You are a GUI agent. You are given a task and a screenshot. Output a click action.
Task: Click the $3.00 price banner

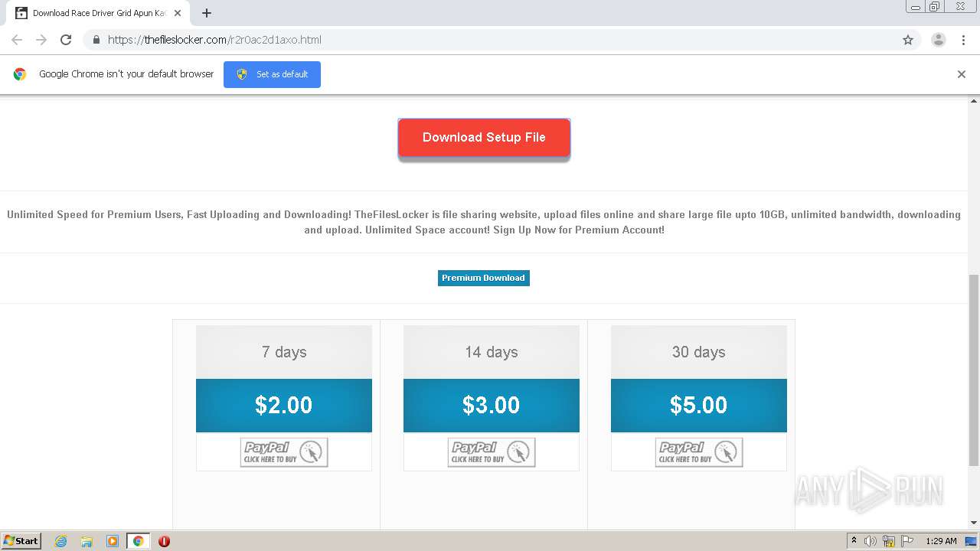click(x=492, y=406)
